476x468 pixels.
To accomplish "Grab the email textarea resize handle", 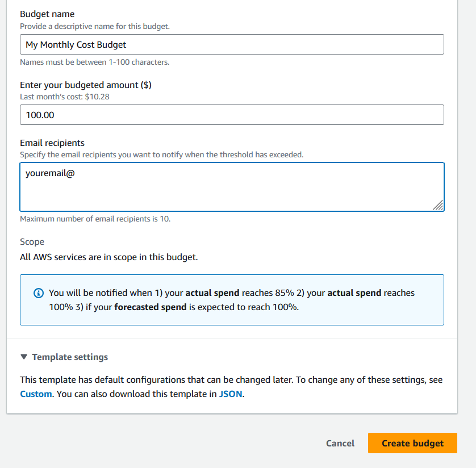I will coord(438,206).
